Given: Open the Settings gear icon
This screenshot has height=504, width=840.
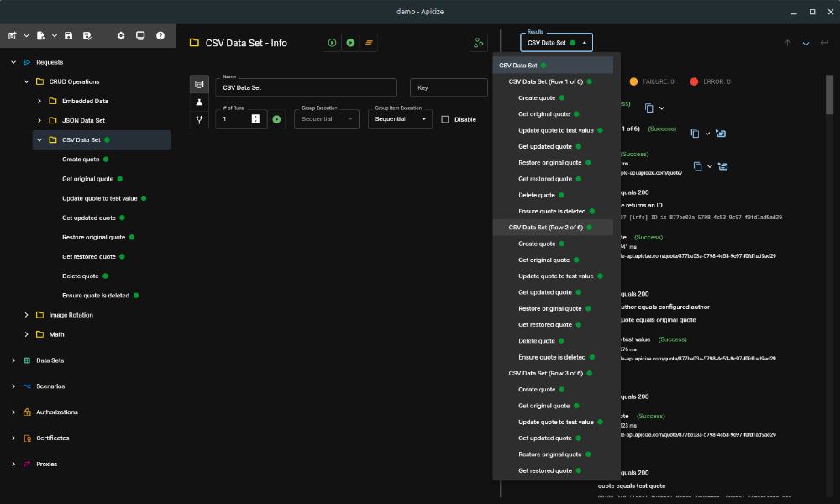Looking at the screenshot, I should coord(121,36).
